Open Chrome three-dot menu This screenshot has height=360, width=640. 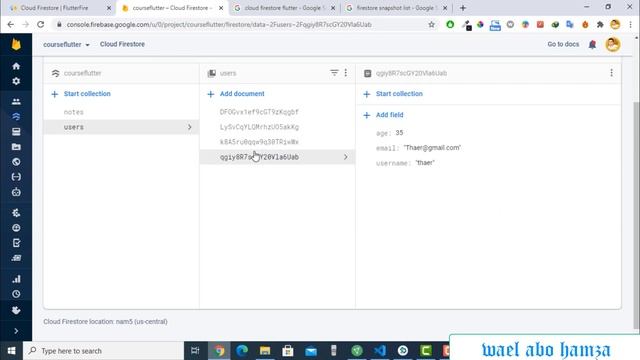pos(631,24)
